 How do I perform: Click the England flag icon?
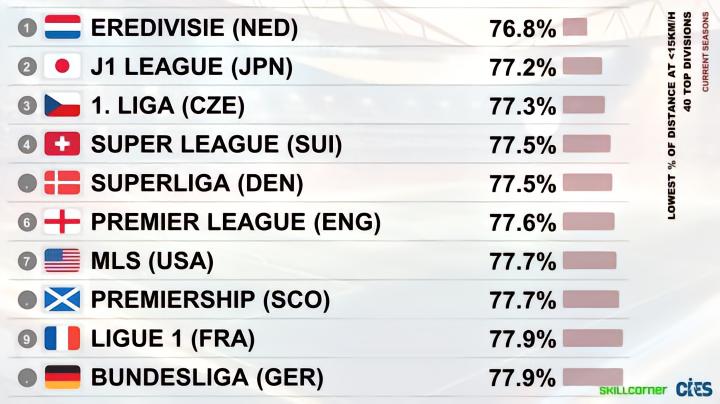click(x=62, y=222)
